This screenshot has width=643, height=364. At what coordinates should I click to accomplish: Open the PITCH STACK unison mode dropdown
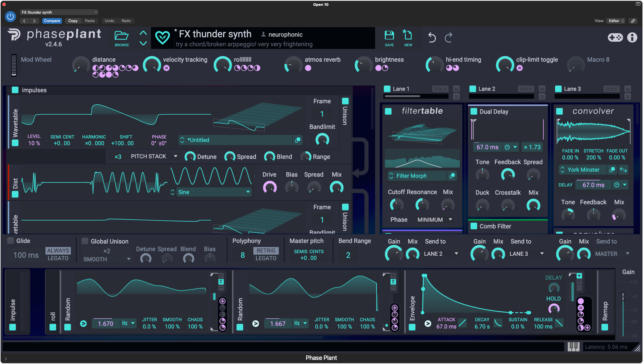click(154, 157)
